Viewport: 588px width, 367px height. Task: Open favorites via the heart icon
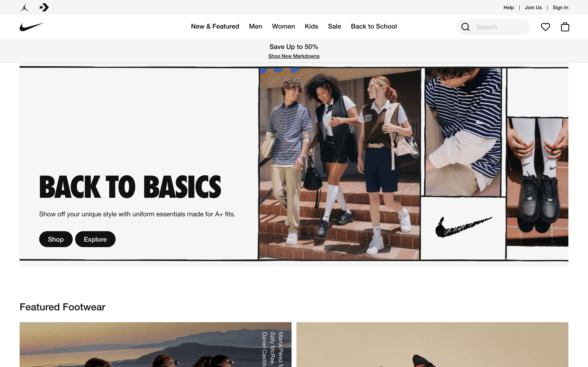(545, 27)
